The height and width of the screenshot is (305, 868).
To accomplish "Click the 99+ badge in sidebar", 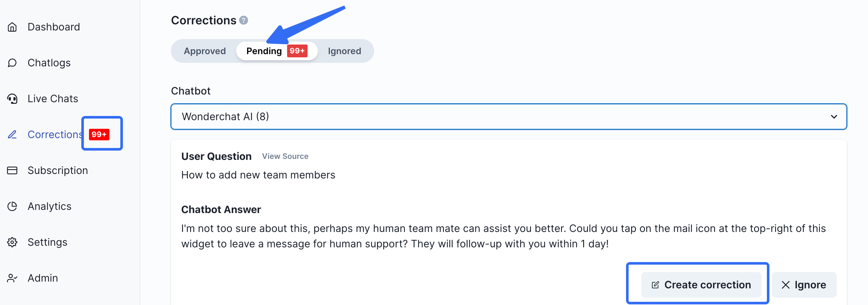I will tap(99, 134).
